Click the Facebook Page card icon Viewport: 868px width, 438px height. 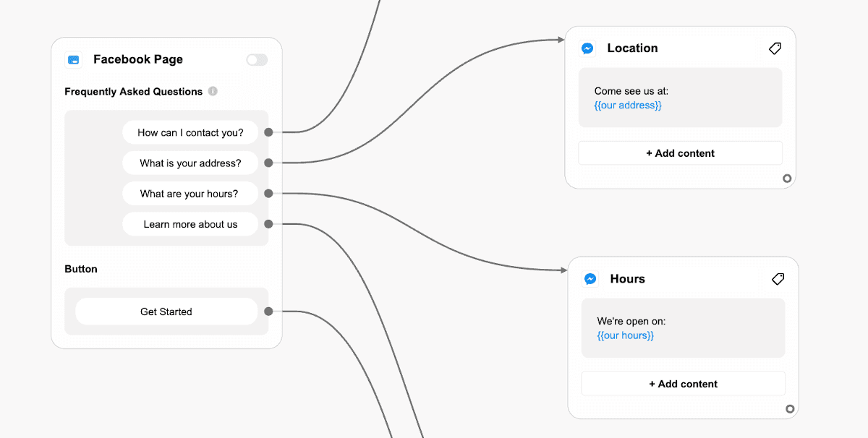(74, 60)
